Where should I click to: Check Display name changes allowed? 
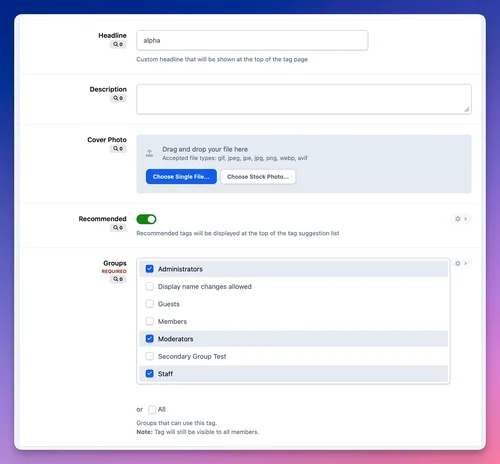tap(150, 286)
